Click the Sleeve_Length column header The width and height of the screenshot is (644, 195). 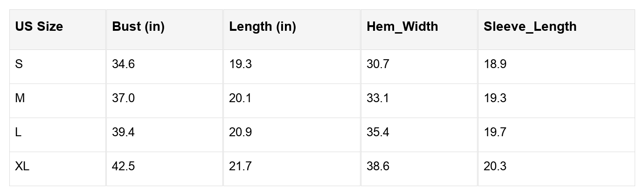click(530, 27)
